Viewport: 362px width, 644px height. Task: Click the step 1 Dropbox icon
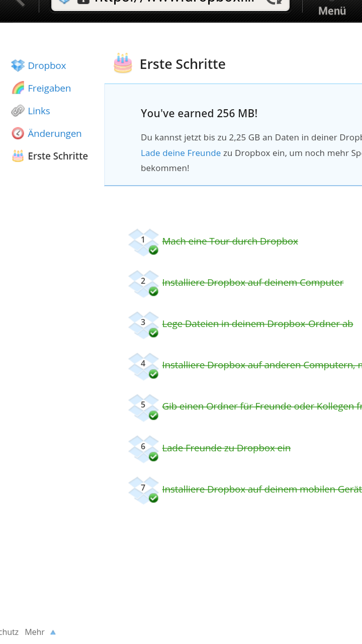point(144,242)
